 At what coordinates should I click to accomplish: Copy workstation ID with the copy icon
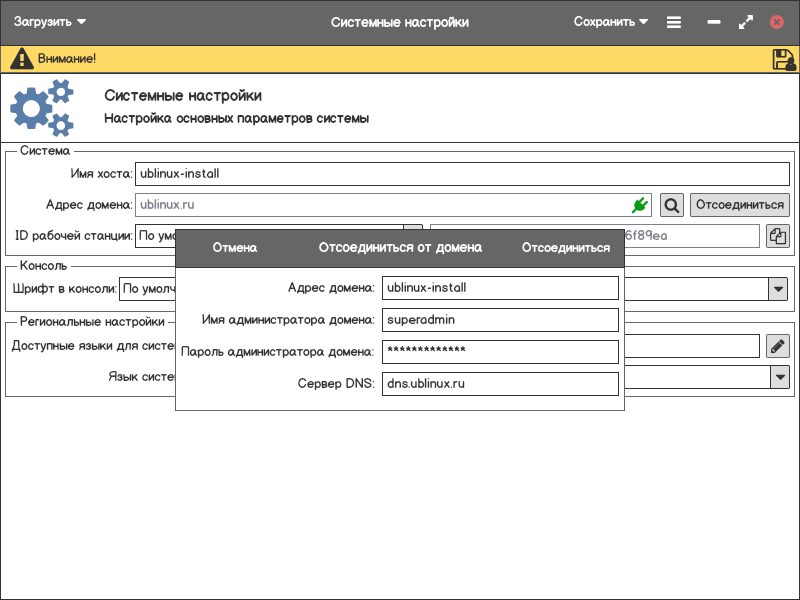click(777, 236)
